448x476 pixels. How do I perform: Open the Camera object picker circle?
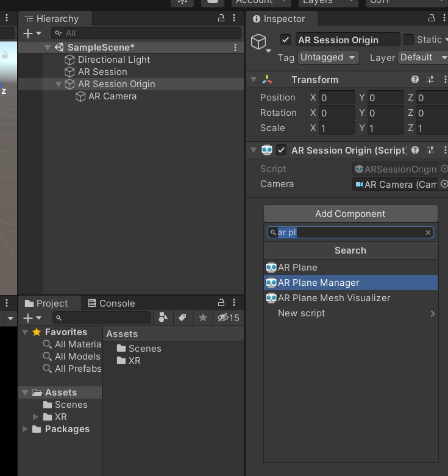click(444, 184)
